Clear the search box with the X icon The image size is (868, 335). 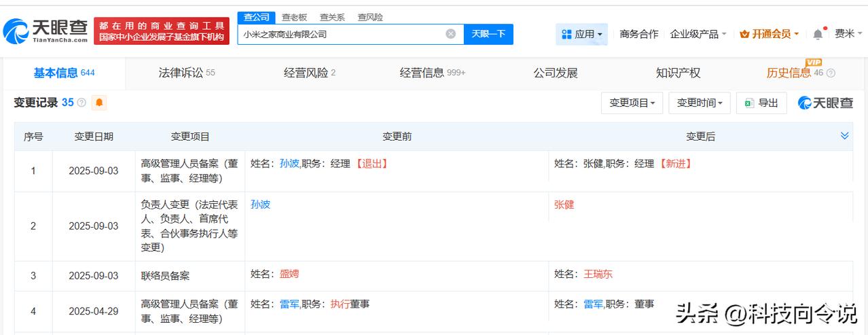pos(451,34)
